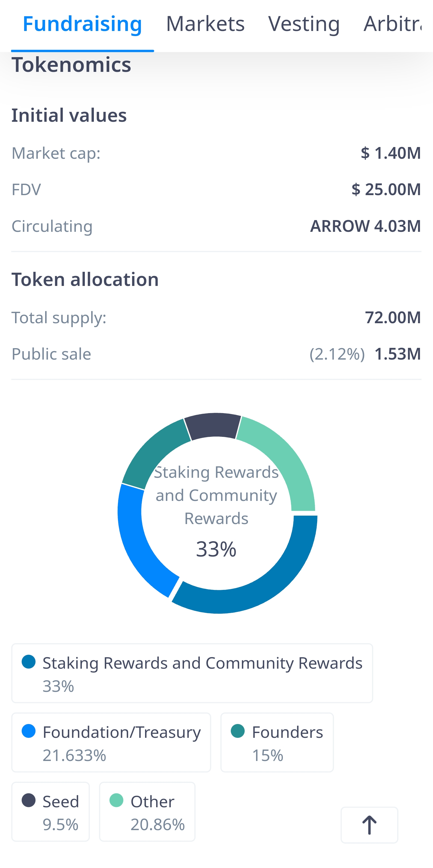Select the Fundraising tab
This screenshot has height=868, width=433.
(82, 24)
